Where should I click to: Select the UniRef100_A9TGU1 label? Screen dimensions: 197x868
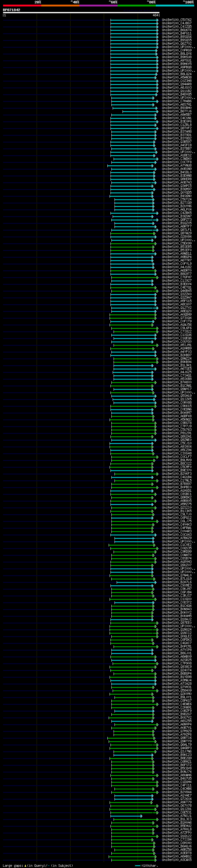pyautogui.click(x=176, y=60)
